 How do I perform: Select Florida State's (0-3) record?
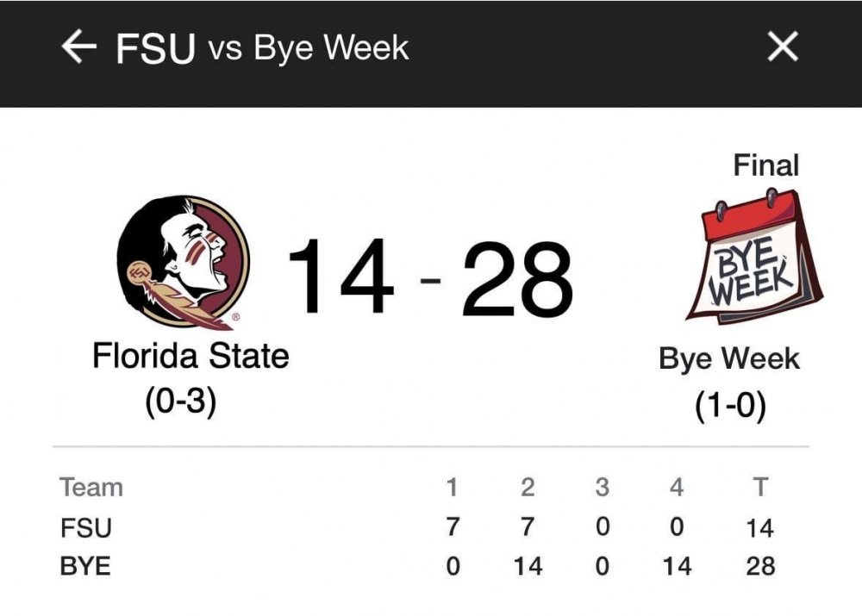tap(181, 401)
